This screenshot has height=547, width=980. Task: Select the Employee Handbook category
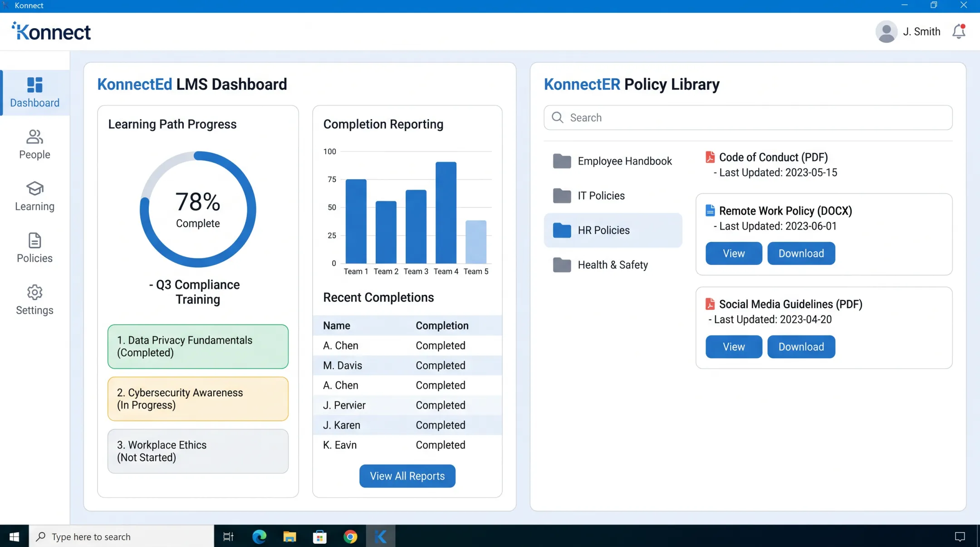(x=613, y=161)
